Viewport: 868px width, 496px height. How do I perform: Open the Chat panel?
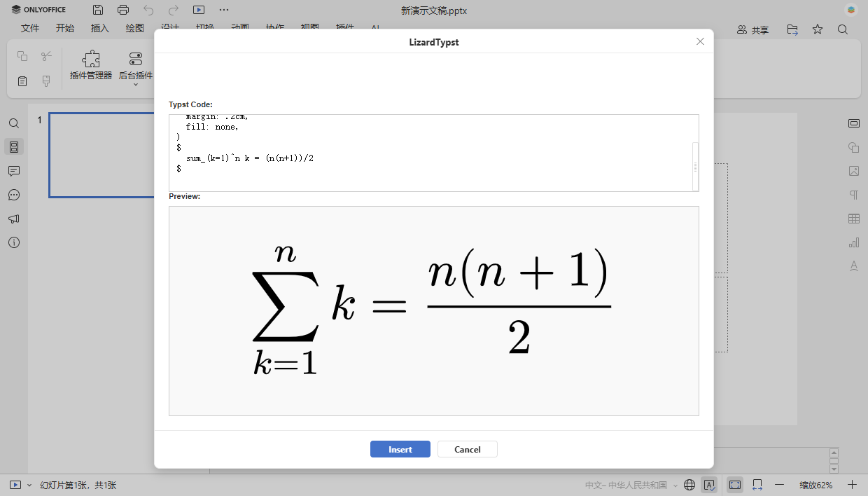click(14, 195)
